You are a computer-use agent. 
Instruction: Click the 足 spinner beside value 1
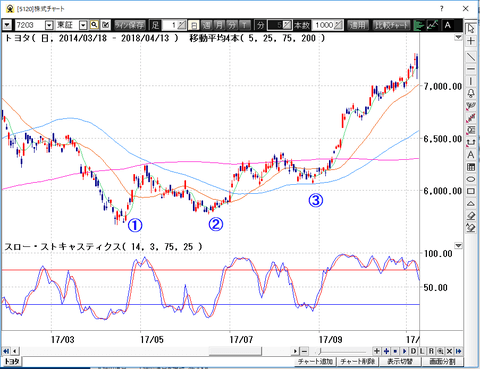click(182, 25)
